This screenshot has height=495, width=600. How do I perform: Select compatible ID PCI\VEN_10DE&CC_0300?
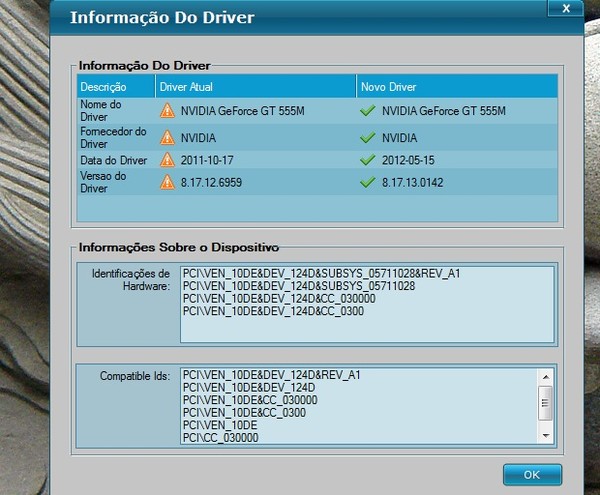(x=244, y=413)
